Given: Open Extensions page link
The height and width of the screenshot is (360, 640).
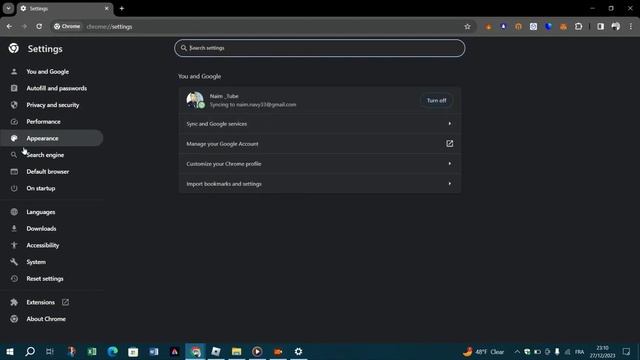Looking at the screenshot, I should coord(40,302).
